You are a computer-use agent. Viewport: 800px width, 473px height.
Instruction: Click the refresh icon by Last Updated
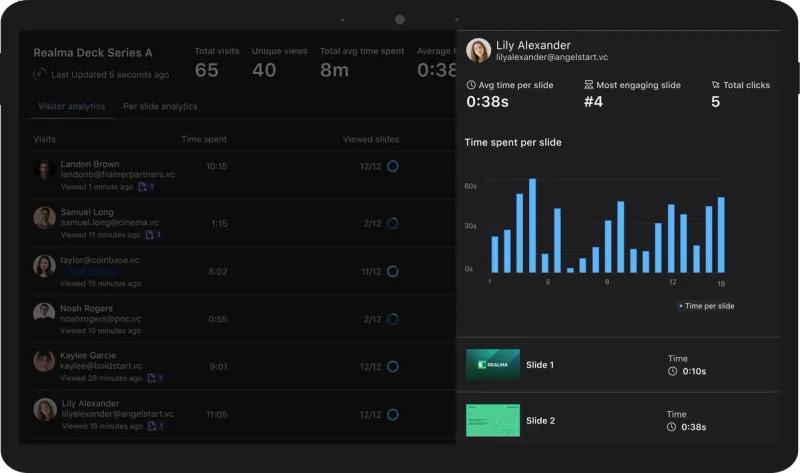click(x=39, y=74)
